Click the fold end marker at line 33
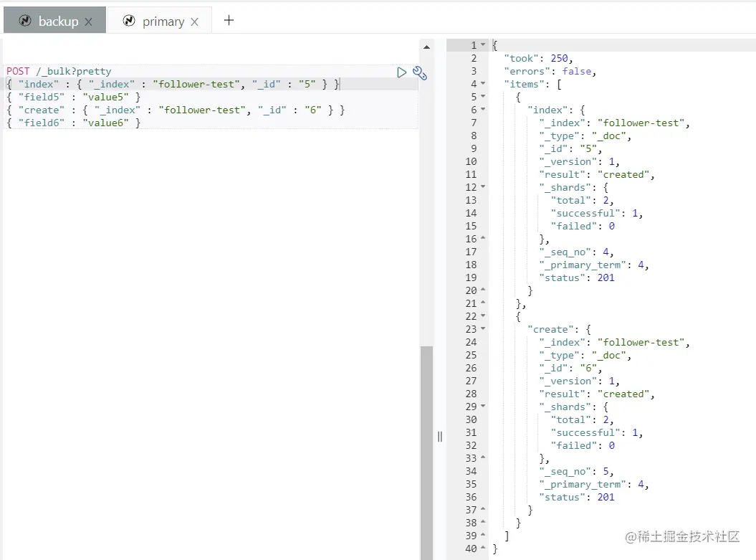756x560 pixels. (x=483, y=457)
